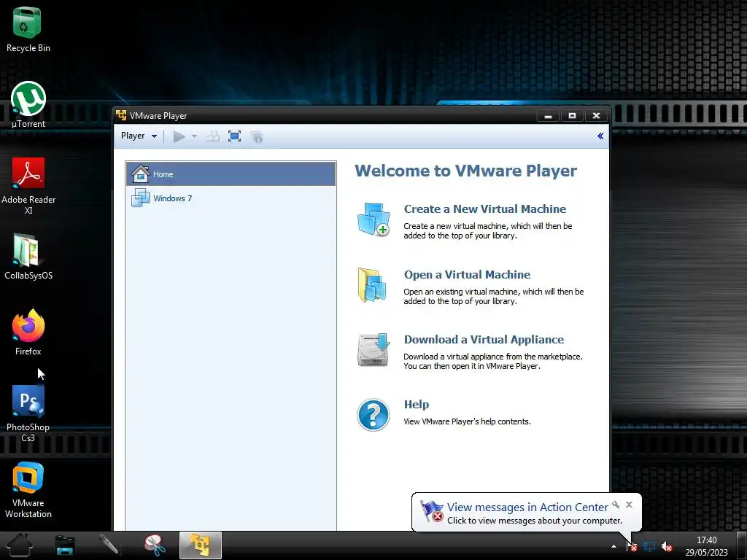Click the Download Virtual Appliance disk icon

pos(373,350)
